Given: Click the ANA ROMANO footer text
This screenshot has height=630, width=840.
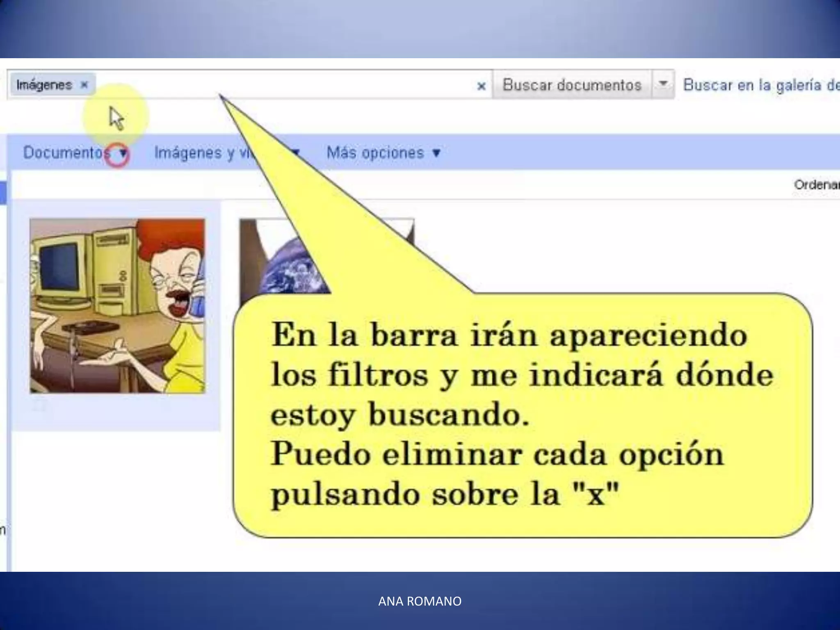Looking at the screenshot, I should click(x=420, y=601).
